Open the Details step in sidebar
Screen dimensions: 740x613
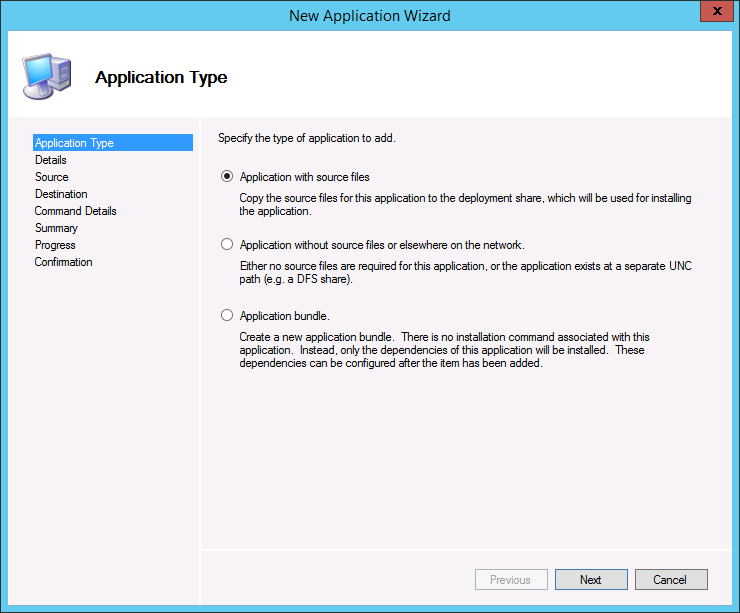51,160
